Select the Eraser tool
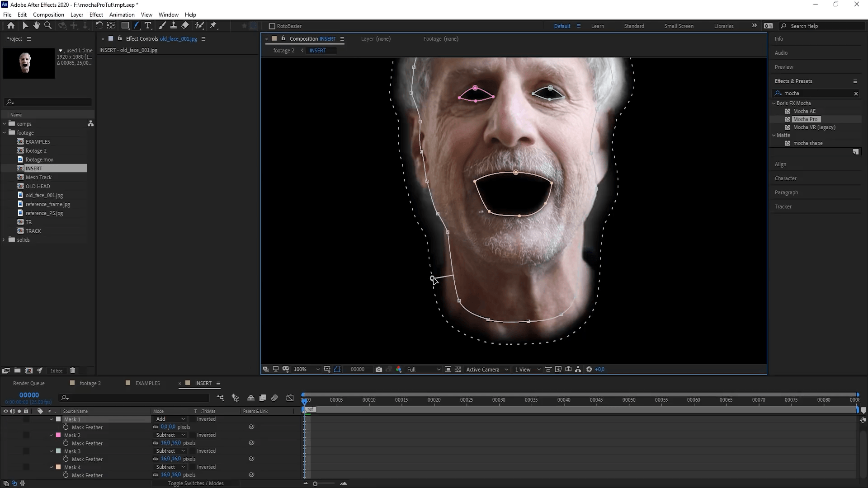The image size is (868, 488). pyautogui.click(x=185, y=26)
